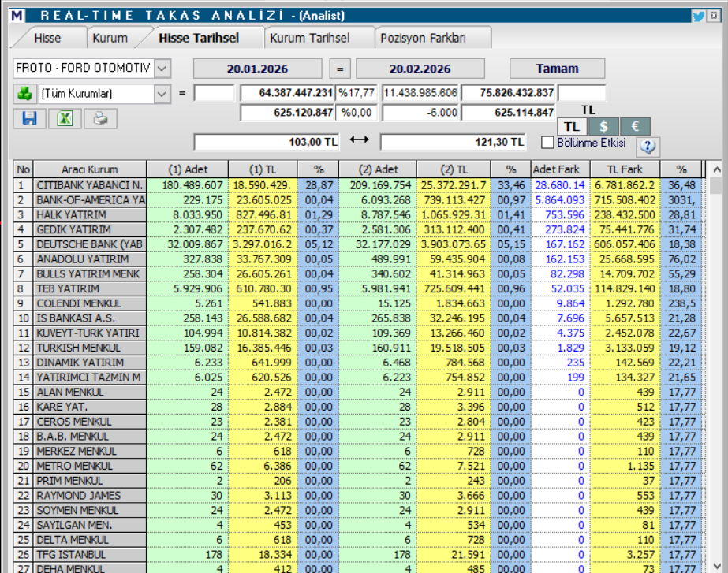Switch currency to euro (€)
The image size is (728, 573).
pos(634,126)
